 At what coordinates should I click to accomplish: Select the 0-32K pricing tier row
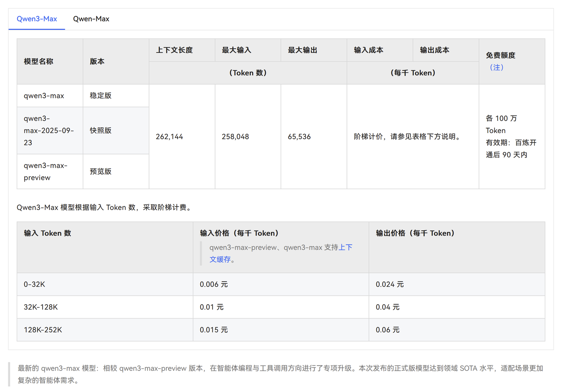[34, 284]
